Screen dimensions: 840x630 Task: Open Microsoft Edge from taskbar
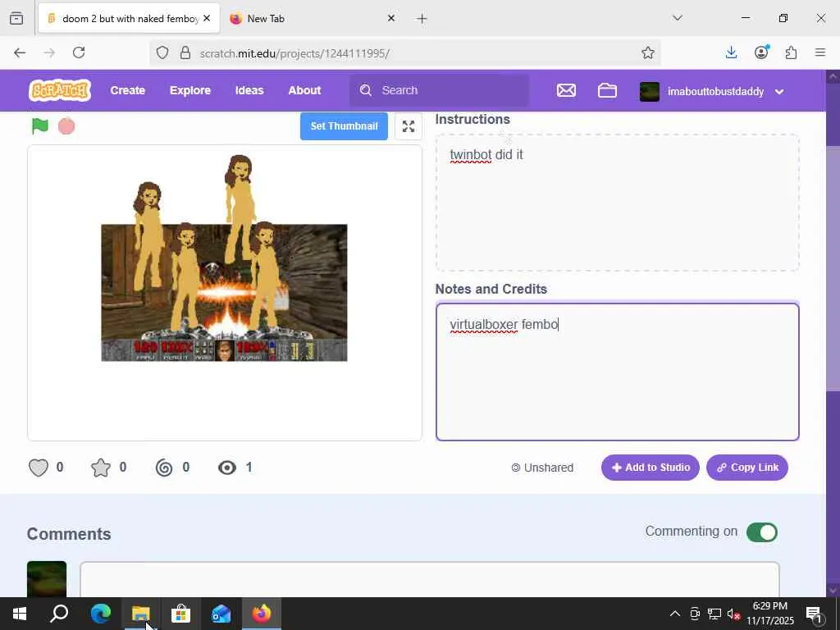point(101,614)
